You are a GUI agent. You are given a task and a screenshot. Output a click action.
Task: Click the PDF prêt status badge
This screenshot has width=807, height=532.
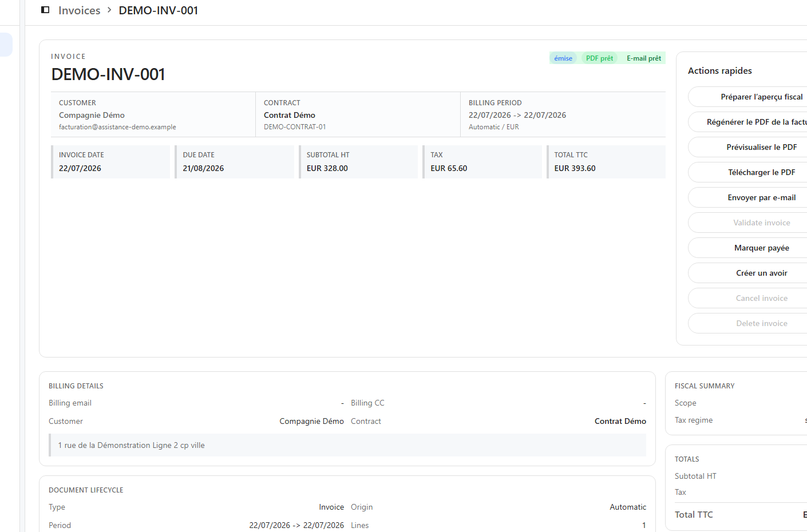(599, 58)
